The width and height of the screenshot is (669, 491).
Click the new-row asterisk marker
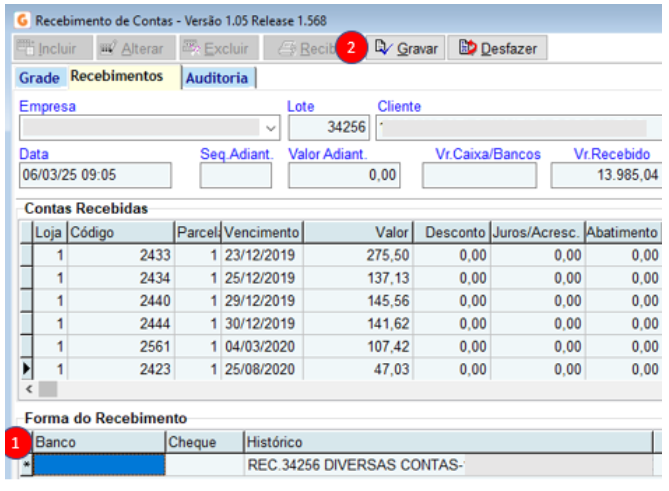(26, 465)
